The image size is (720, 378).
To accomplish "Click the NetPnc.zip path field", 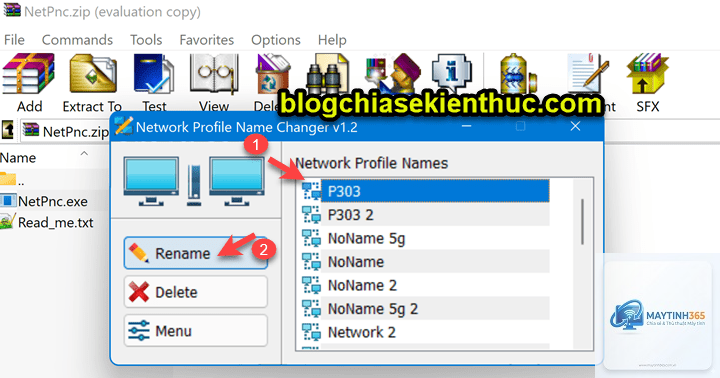I will 65,131.
